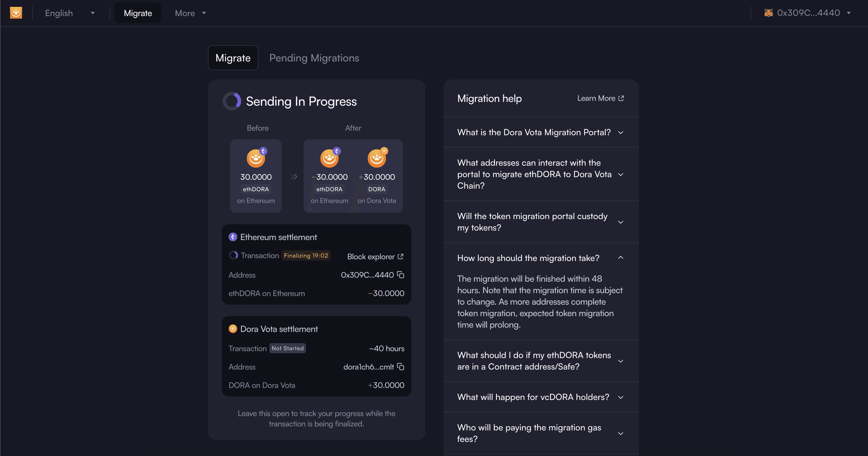Switch to the Pending Migrations tab
The width and height of the screenshot is (868, 456).
(x=314, y=58)
